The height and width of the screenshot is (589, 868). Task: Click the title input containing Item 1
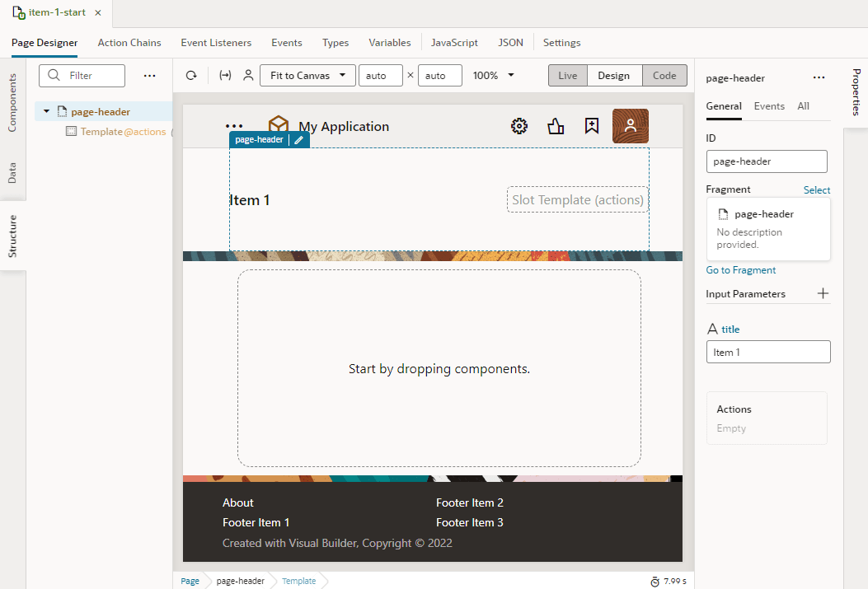[x=768, y=352]
